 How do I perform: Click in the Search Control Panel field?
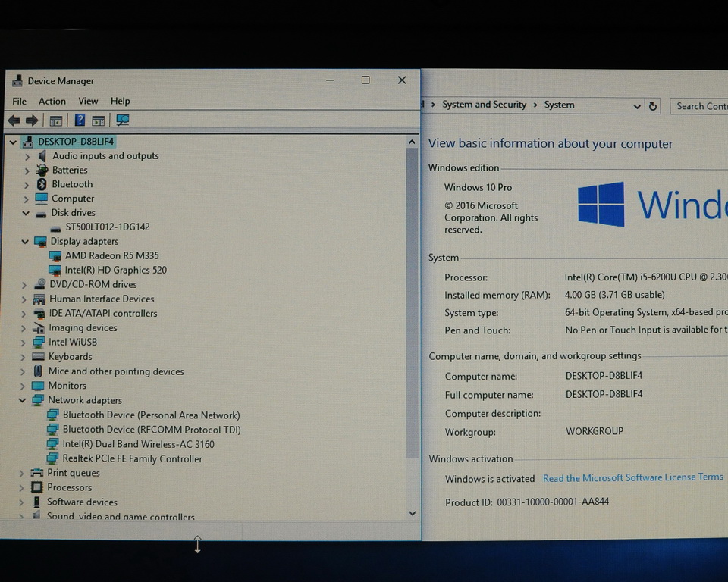click(699, 106)
